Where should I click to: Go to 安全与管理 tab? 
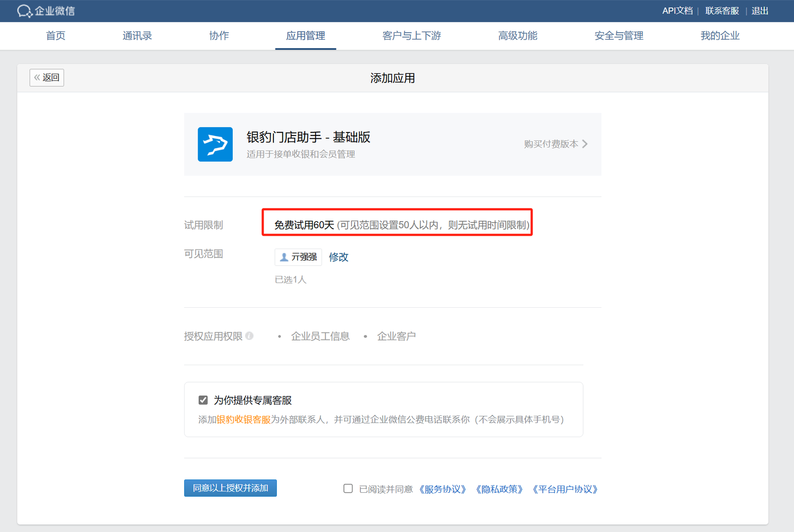coord(619,36)
